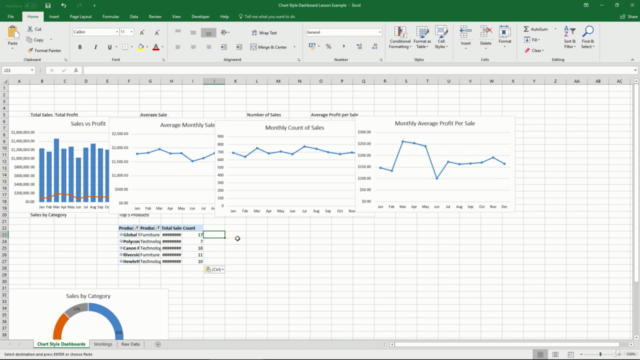This screenshot has width=640, height=360.
Task: Open the File menu
Action: tap(11, 17)
